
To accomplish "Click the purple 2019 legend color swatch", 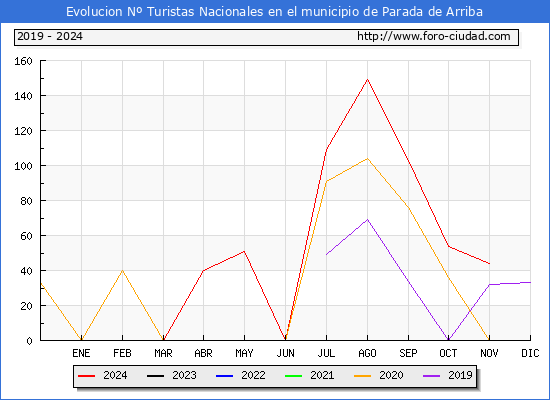I will 431,376.
